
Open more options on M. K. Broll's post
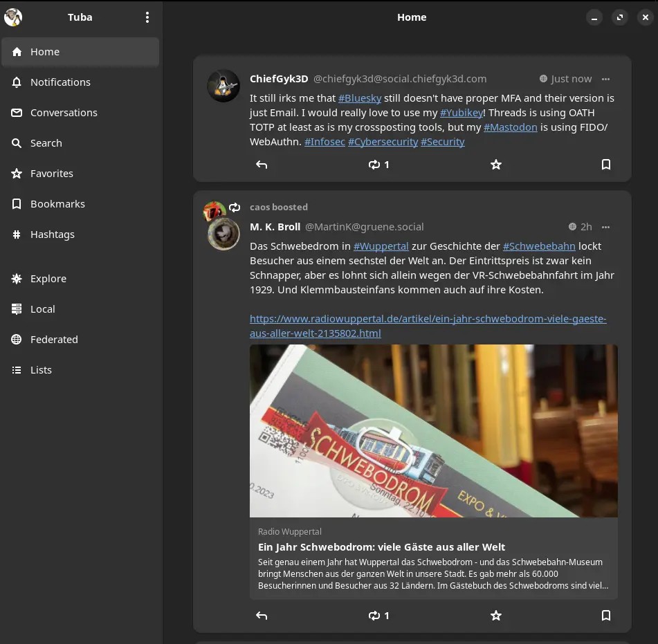coord(605,227)
